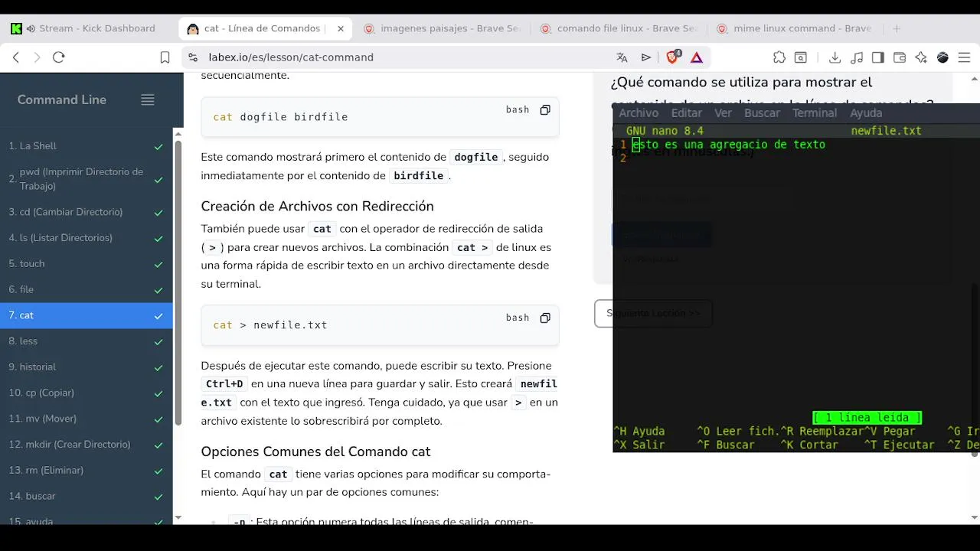Open lesson '4. ls (Listar Directorios)'
This screenshot has width=980, height=551.
[x=86, y=238]
